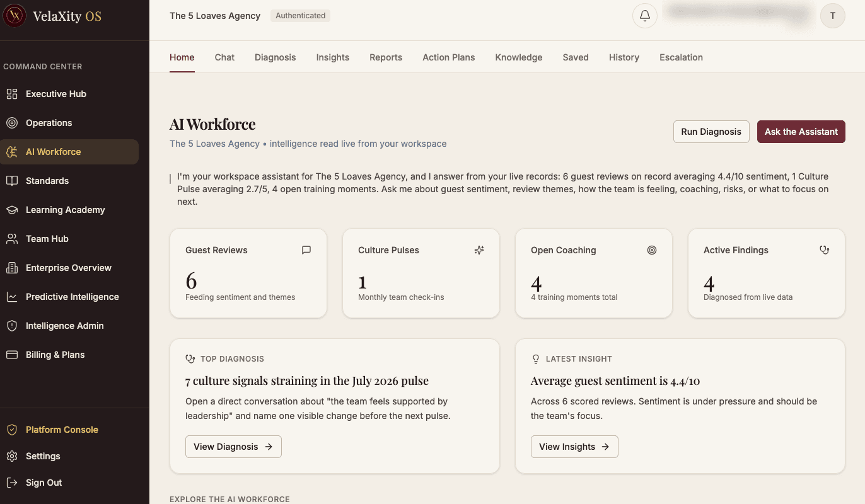Open the Diagnosis tab

point(275,57)
